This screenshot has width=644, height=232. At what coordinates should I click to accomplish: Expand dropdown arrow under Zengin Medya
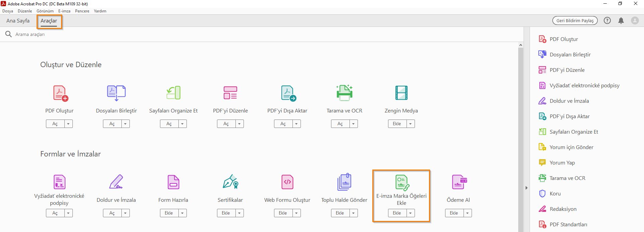click(411, 124)
